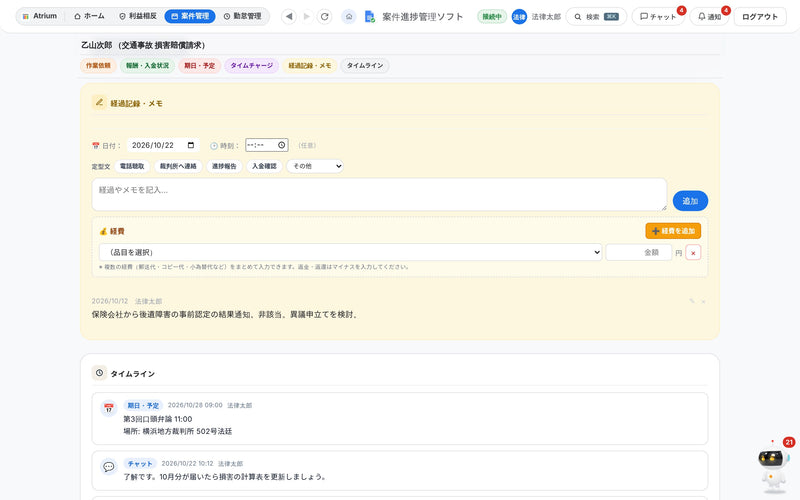Viewport: 800px width, 500px height.
Task: Insert the 進捗報告 template phrase
Action: [224, 166]
